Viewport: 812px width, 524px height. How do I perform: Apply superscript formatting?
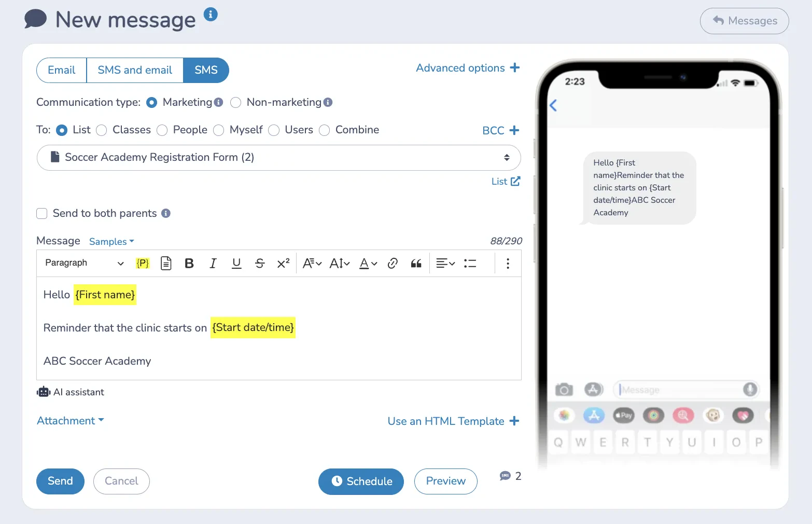click(283, 263)
